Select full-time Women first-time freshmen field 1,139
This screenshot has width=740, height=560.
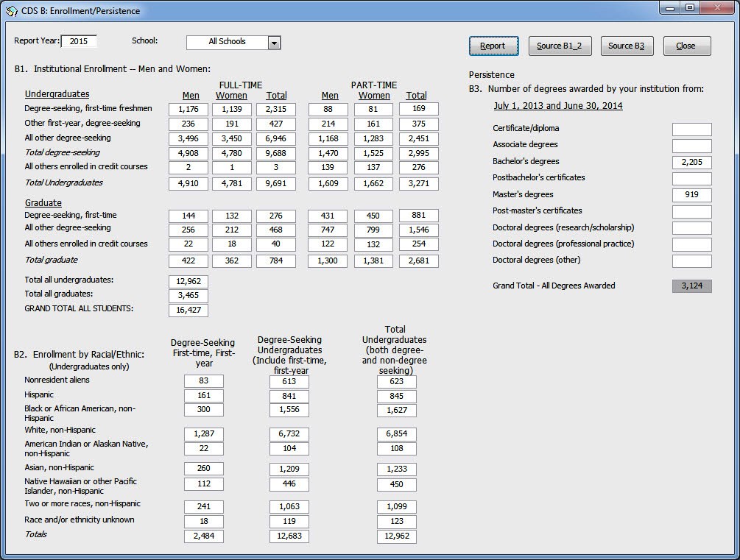(x=232, y=110)
